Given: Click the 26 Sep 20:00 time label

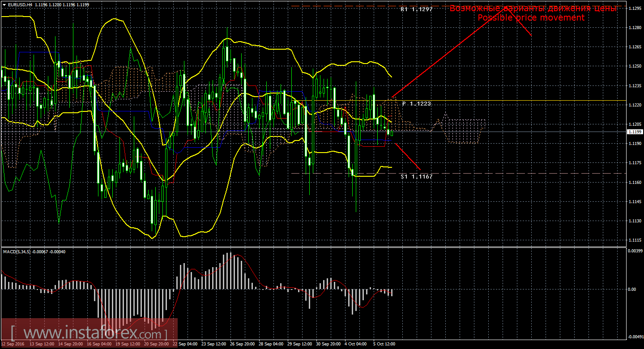Looking at the screenshot, I should pos(241,344).
